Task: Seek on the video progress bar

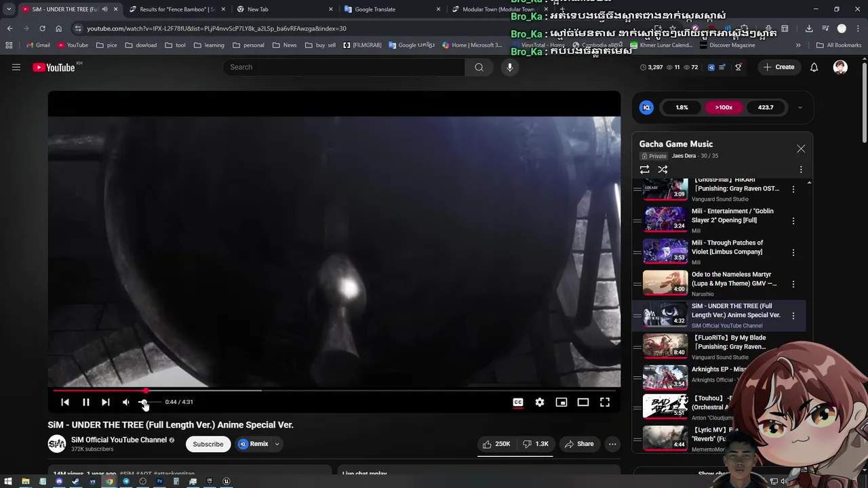Action: 334,390
